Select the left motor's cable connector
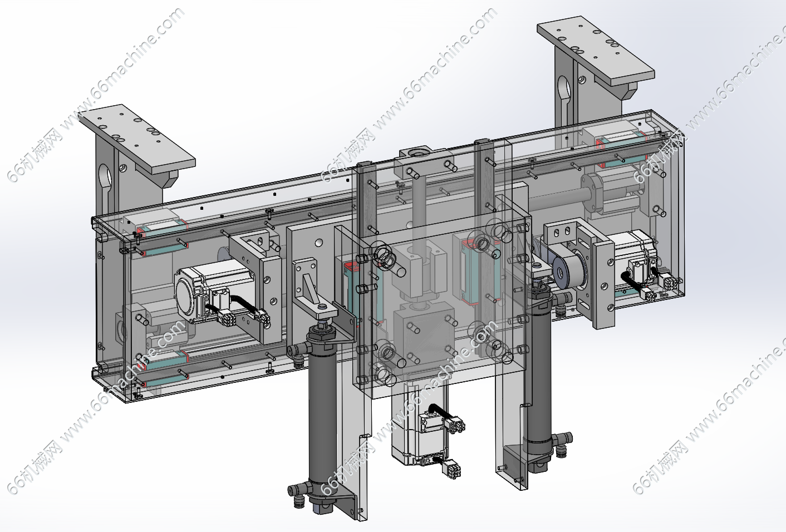Image resolution: width=786 pixels, height=532 pixels. 228,318
